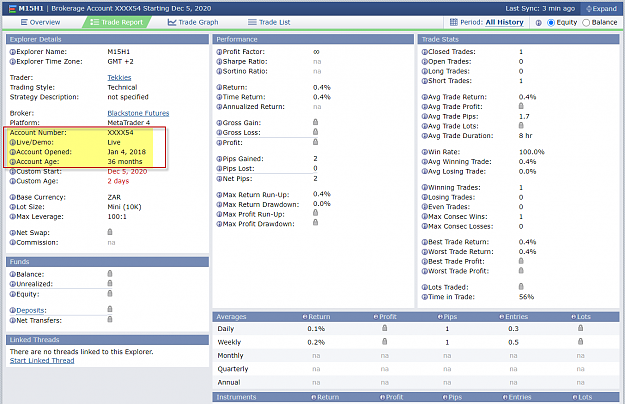The width and height of the screenshot is (625, 404).
Task: Click lock icon for Max Profit Run-Up
Action: coord(315,213)
